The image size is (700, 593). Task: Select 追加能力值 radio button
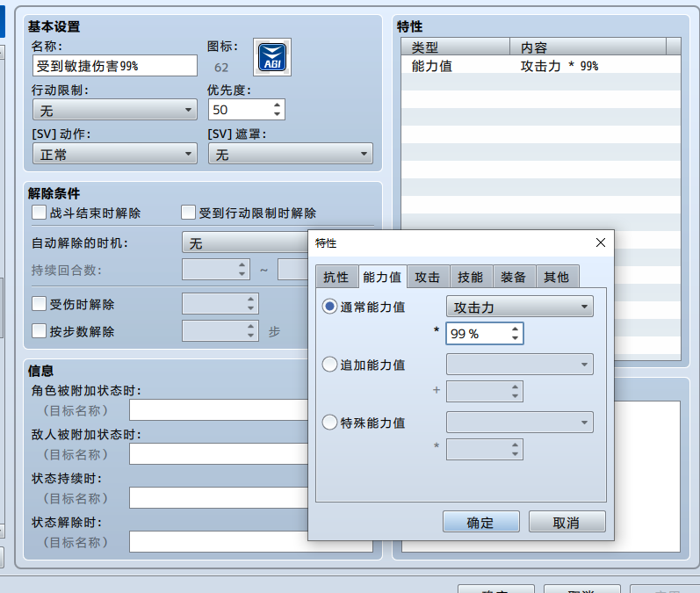[x=329, y=365]
